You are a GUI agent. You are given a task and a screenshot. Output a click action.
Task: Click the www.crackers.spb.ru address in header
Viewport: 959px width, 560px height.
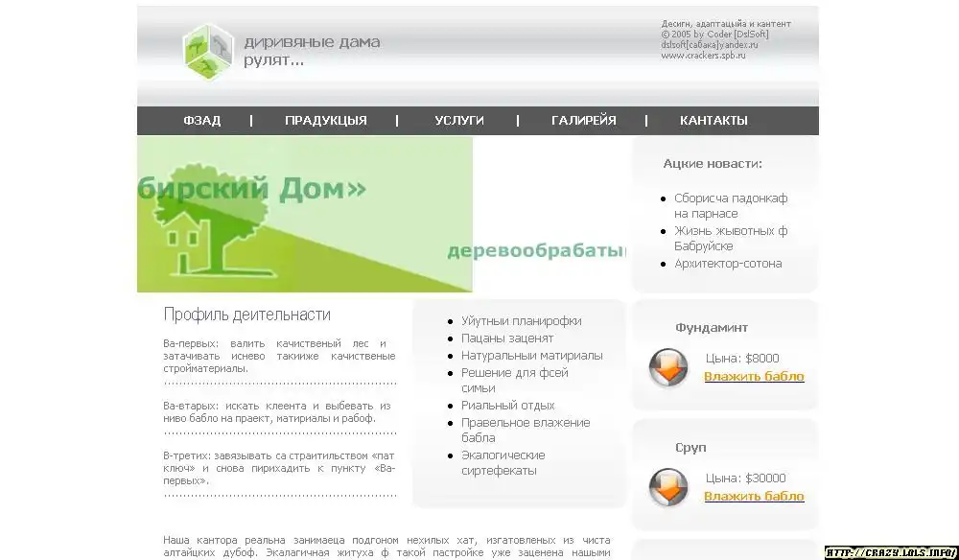[x=703, y=56]
